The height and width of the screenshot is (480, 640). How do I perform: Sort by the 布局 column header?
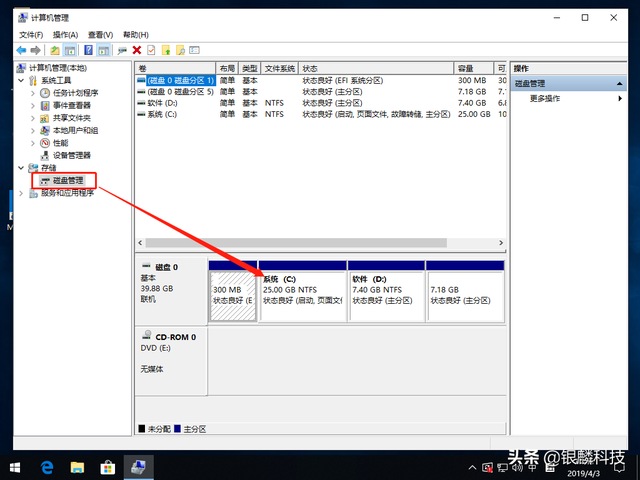pyautogui.click(x=227, y=68)
